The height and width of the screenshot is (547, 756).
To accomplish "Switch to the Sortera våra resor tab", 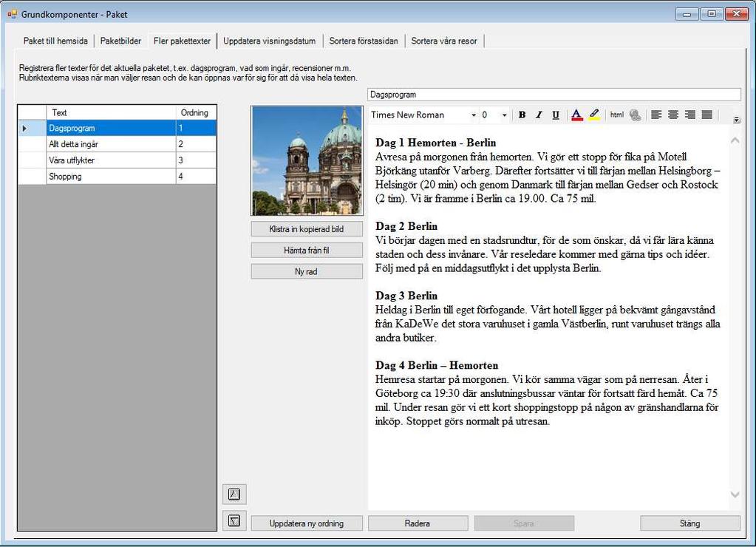I will coord(444,41).
